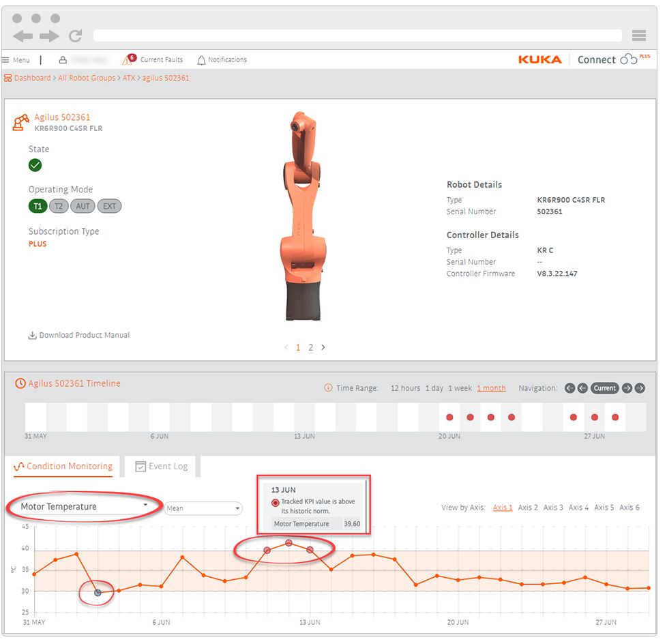
Task: Click the browser reload icon
Action: [x=75, y=36]
